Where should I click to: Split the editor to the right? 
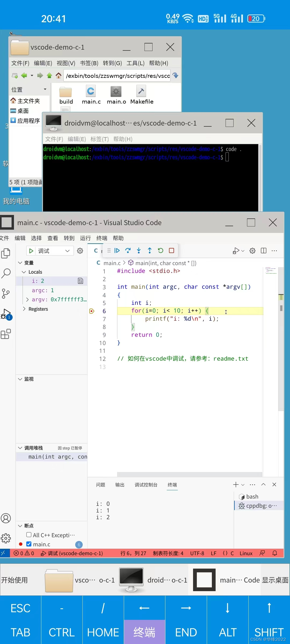(x=264, y=251)
